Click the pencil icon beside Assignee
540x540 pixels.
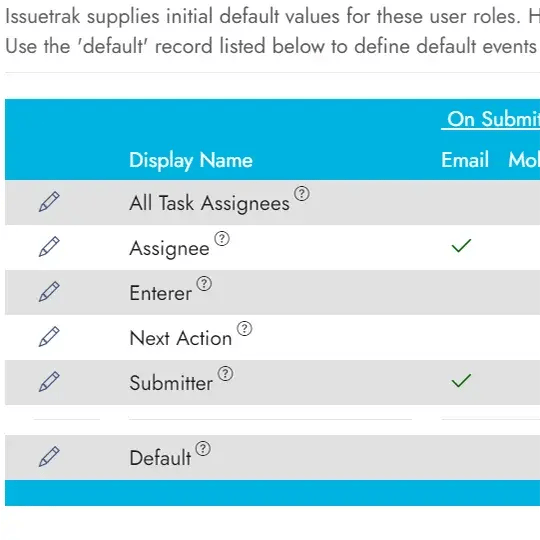49,247
